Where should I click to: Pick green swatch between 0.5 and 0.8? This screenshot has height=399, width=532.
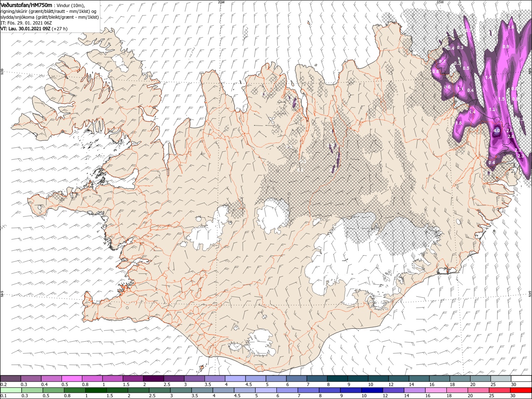tap(53, 390)
